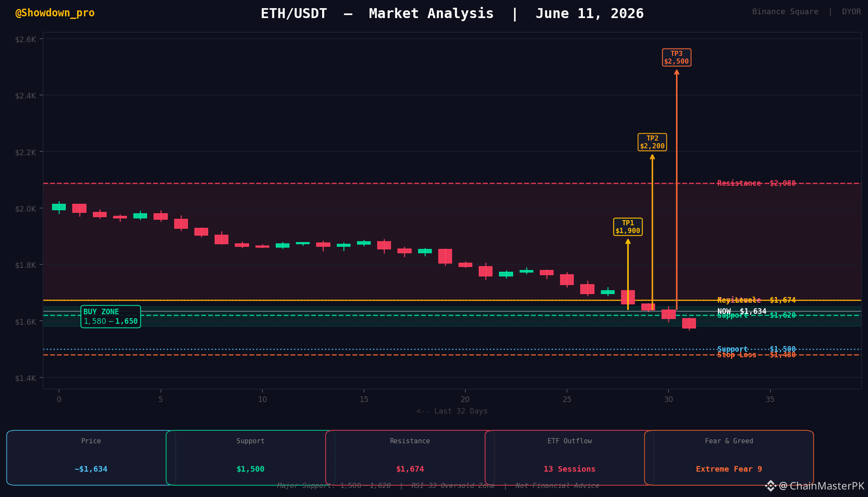Image resolution: width=868 pixels, height=497 pixels.
Task: Open the Fear & Greed Extreme Fear card
Action: 729,457
